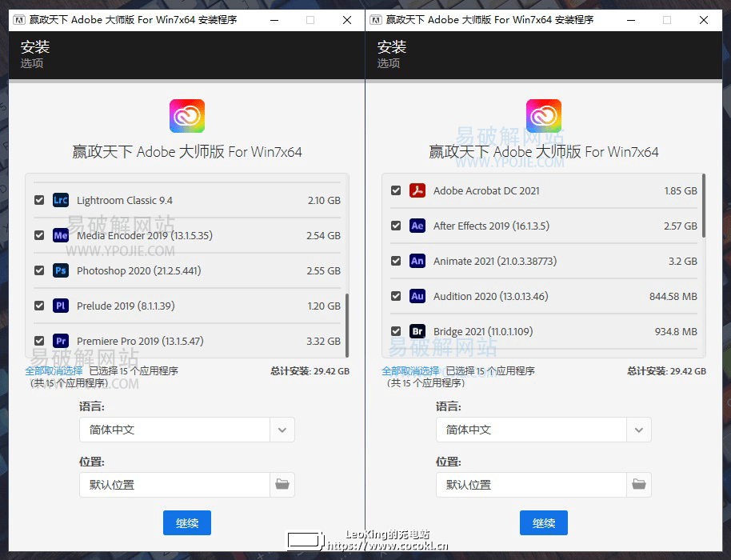Viewport: 731px width, 560px height.
Task: Close the right installer window
Action: (x=704, y=20)
